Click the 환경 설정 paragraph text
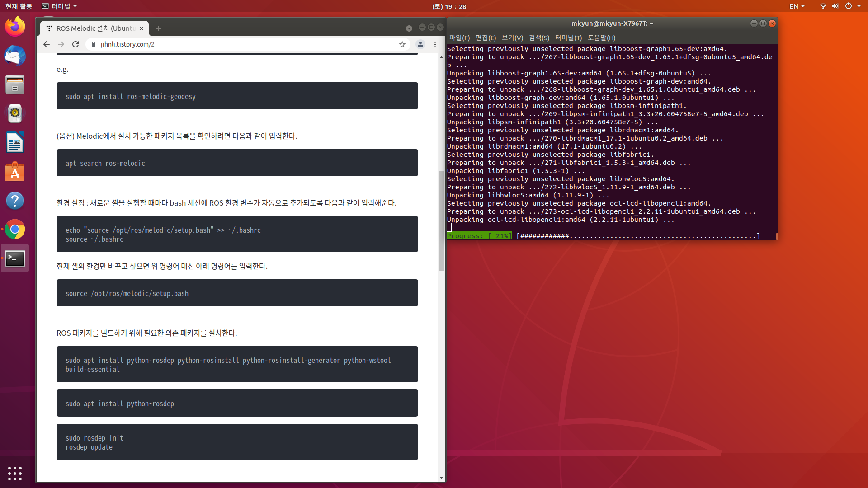This screenshot has height=488, width=868. 226,203
